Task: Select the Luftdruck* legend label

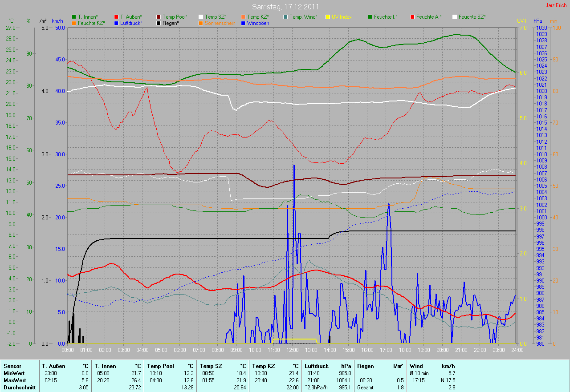Action: [x=131, y=23]
